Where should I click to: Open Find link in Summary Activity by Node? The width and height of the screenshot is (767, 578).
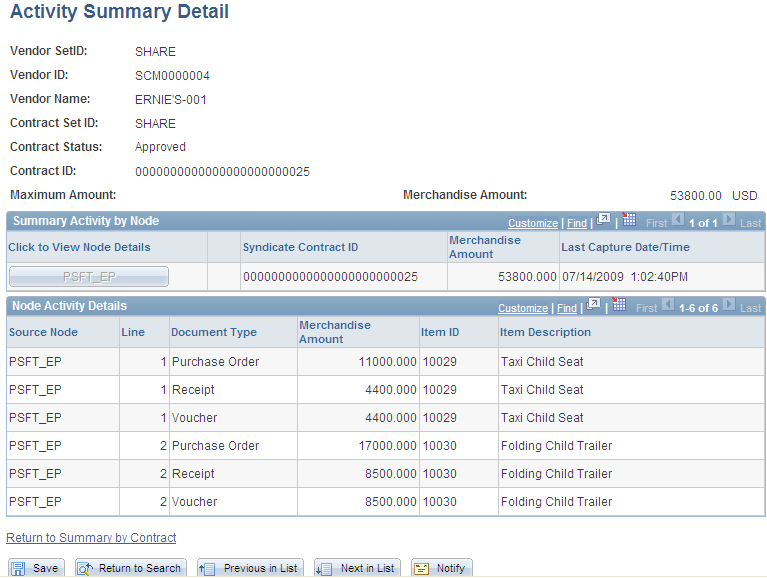point(577,223)
